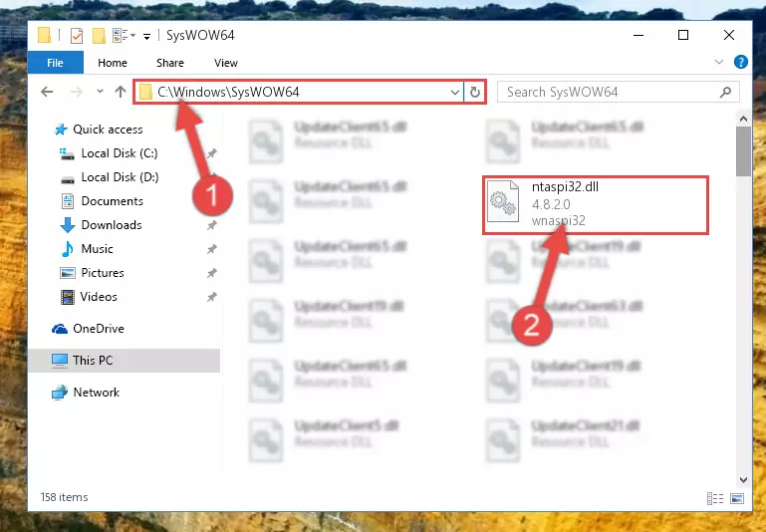The image size is (766, 532).
Task: Switch to the Share ribbon tab
Action: (170, 63)
